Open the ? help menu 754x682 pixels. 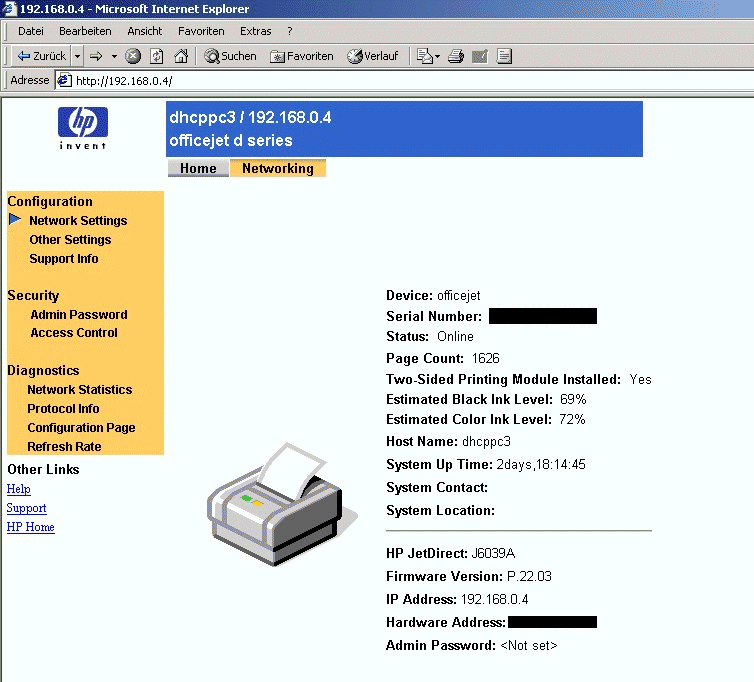point(289,31)
